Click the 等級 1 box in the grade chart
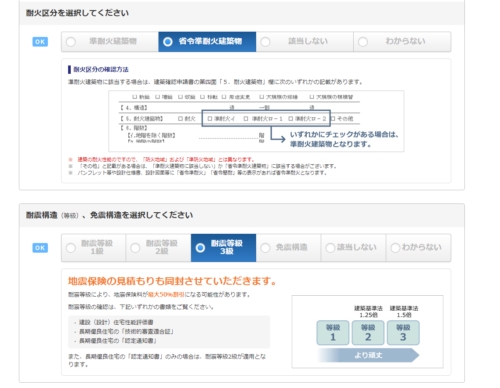The image size is (500, 388). (333, 333)
